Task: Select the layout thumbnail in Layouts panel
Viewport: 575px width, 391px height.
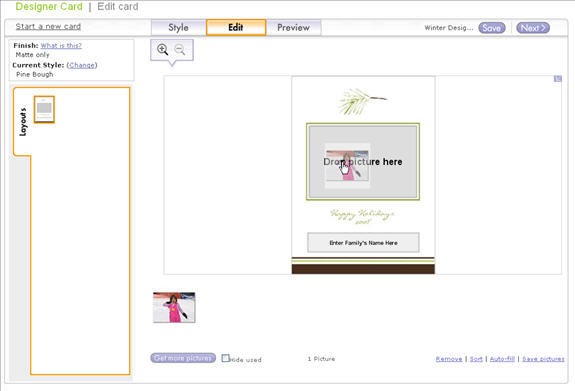Action: 44,109
